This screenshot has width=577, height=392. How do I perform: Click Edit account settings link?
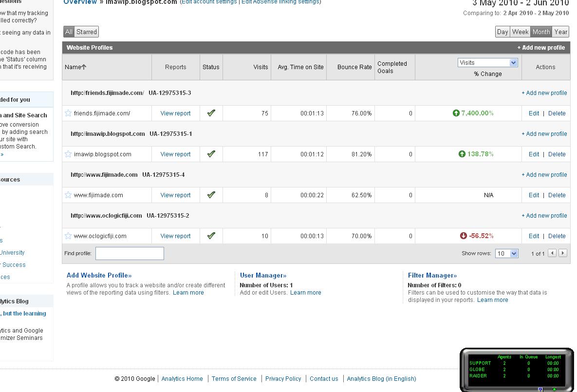pyautogui.click(x=209, y=2)
